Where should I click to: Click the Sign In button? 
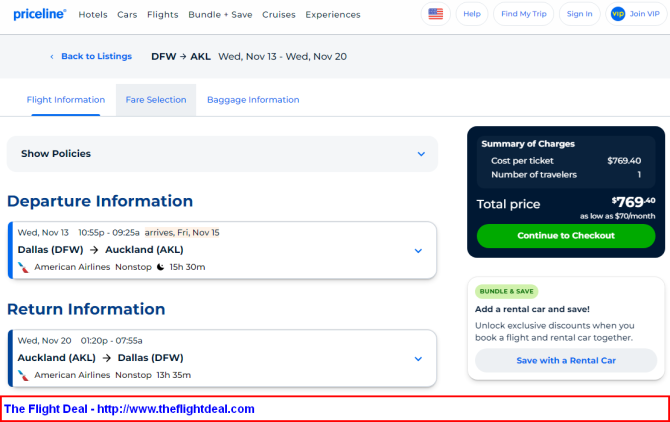[579, 14]
